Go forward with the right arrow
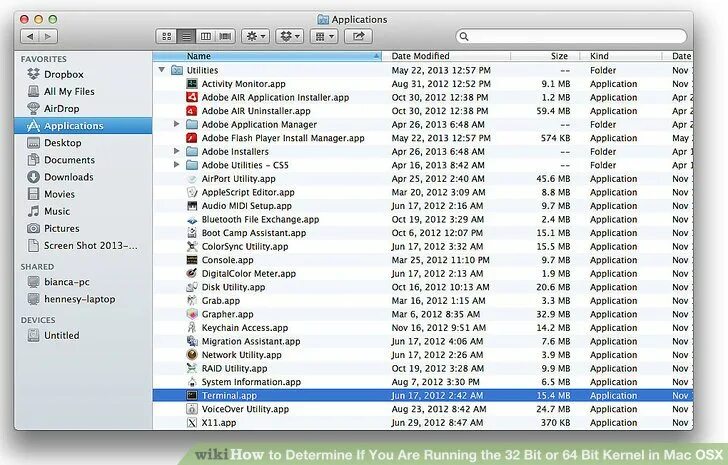 (x=48, y=36)
